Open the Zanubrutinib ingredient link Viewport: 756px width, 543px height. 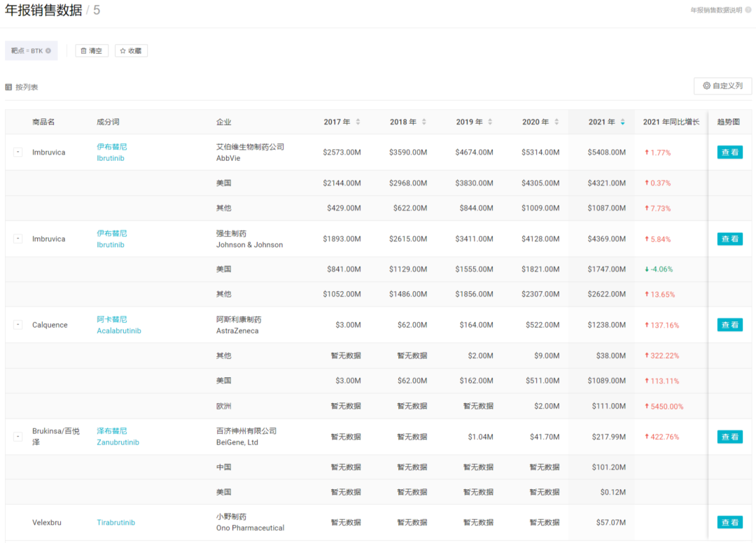pyautogui.click(x=118, y=442)
